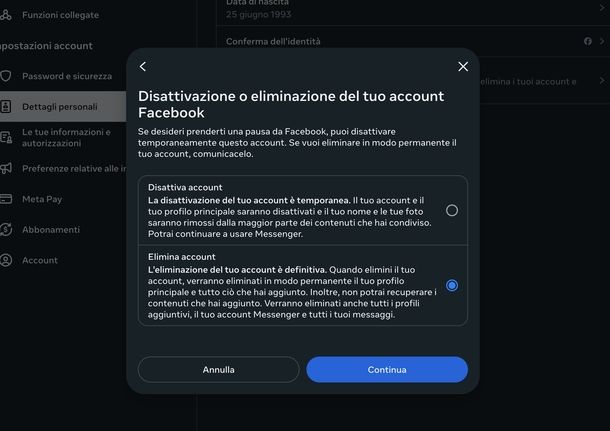The width and height of the screenshot is (610, 431).
Task: Expand the Conferma dell'identità row chevron
Action: (601, 41)
